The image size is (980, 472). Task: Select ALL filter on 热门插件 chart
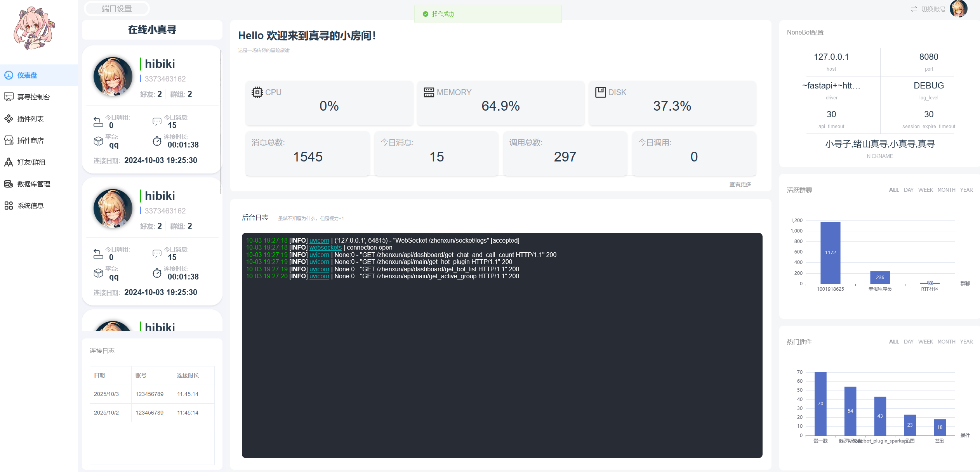coord(894,342)
